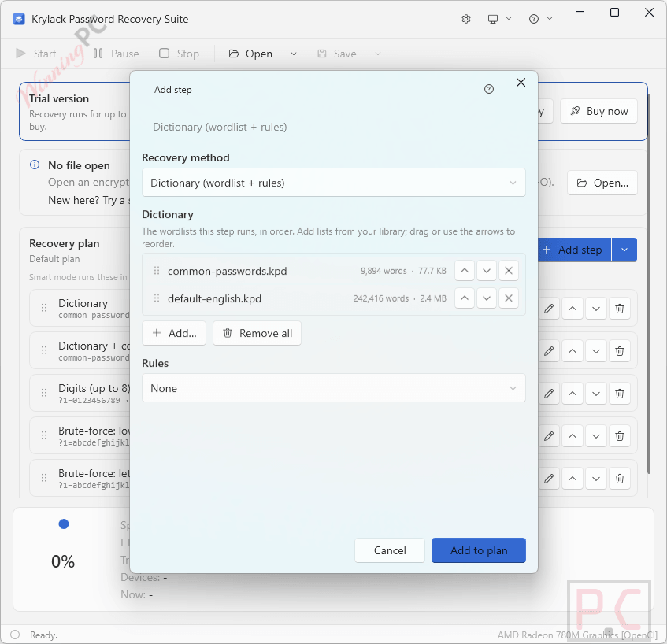This screenshot has width=667, height=644.
Task: Remove common-passwords.kpd from list
Action: (x=509, y=271)
